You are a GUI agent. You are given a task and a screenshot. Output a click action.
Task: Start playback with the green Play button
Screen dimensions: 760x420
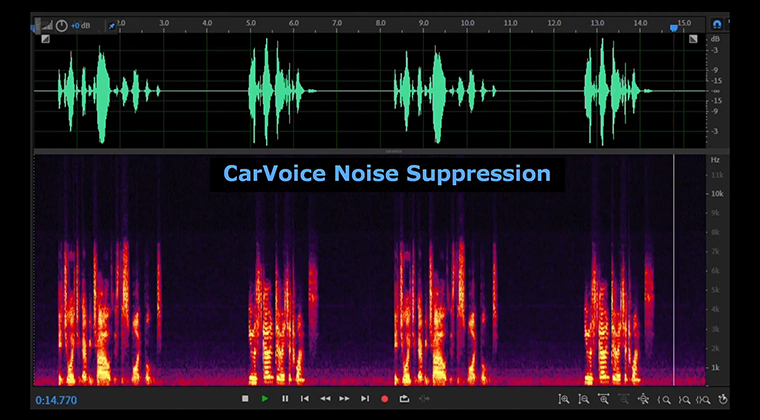(265, 399)
